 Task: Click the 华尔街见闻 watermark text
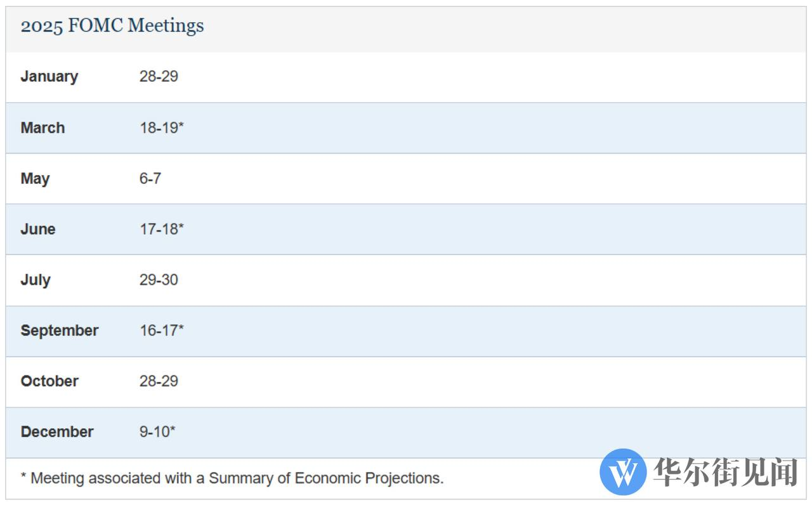click(x=725, y=473)
